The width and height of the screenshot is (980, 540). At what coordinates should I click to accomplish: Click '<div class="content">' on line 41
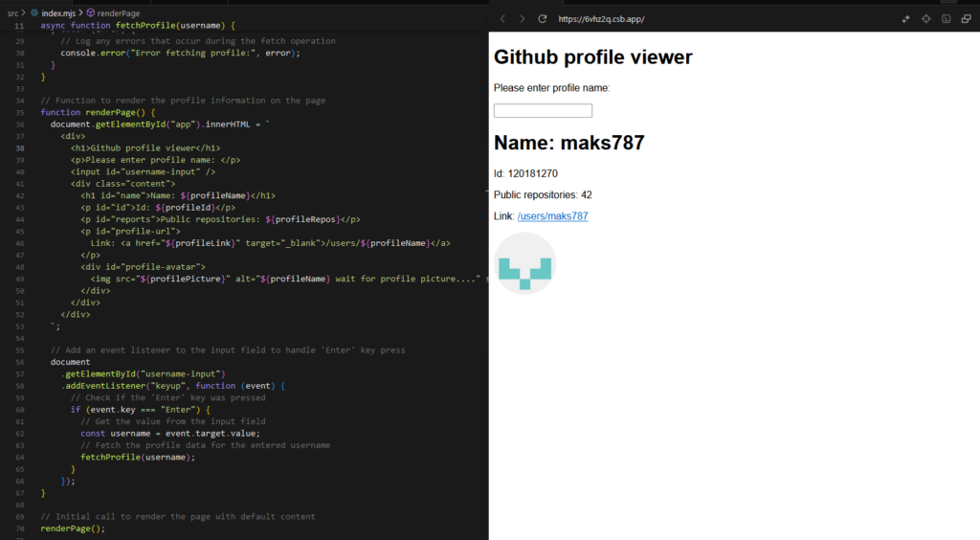pyautogui.click(x=122, y=184)
